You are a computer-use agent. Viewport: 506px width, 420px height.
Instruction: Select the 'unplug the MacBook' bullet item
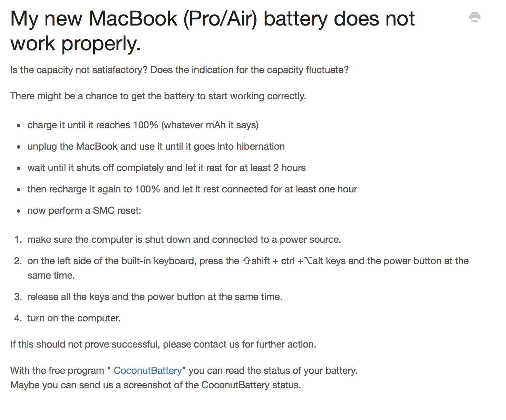156,146
